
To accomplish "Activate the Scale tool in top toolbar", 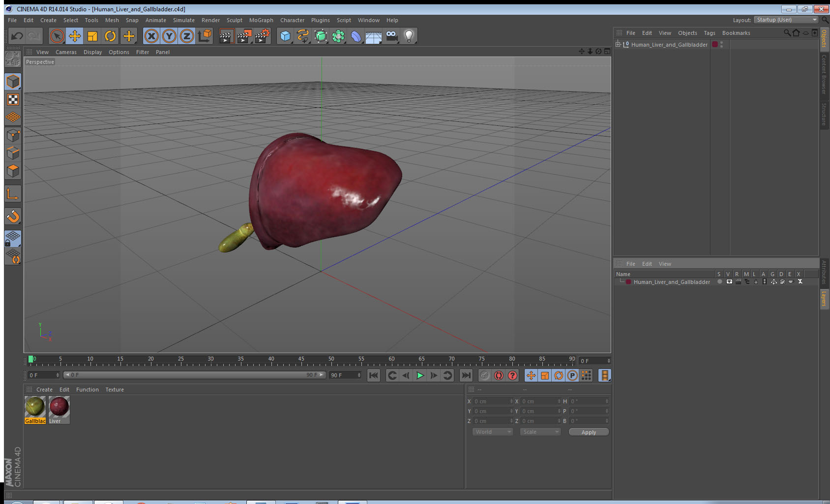I will click(x=92, y=36).
